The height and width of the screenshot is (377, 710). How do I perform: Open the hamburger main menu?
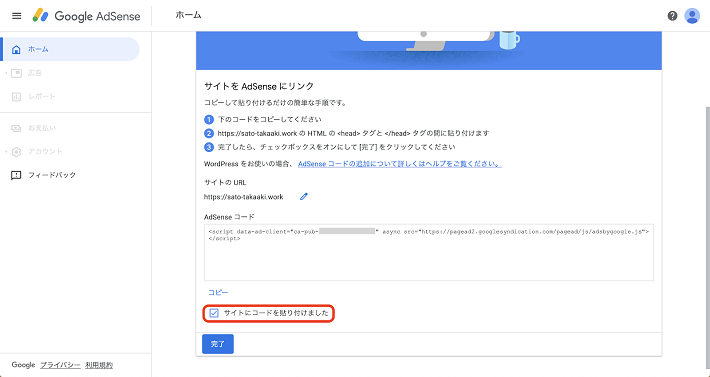point(17,16)
